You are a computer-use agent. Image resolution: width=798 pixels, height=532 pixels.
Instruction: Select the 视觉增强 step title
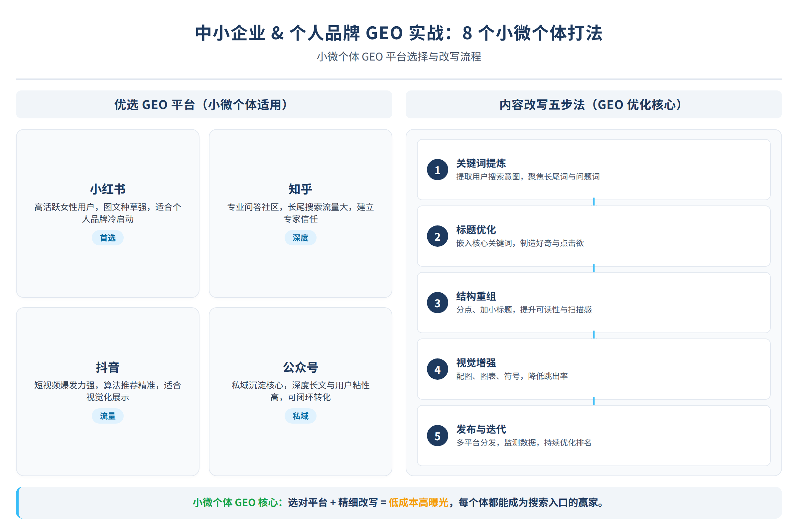(476, 363)
